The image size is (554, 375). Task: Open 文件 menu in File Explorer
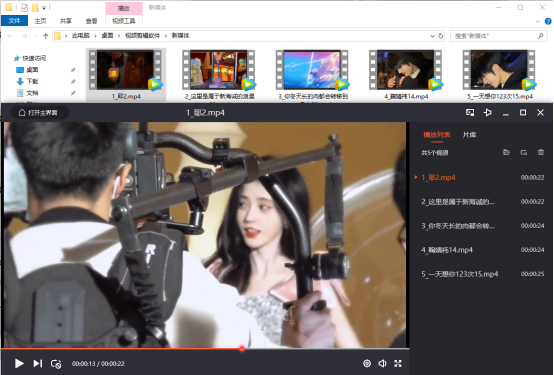tap(14, 21)
